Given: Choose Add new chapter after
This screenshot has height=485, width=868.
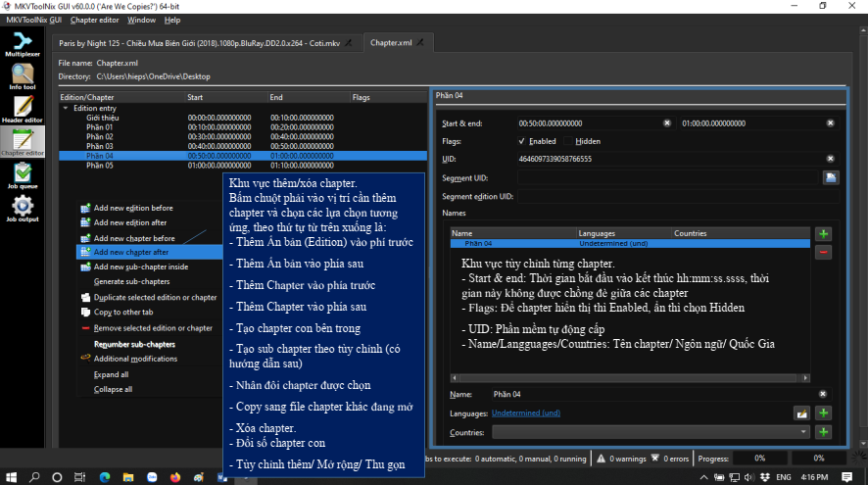Looking at the screenshot, I should [150, 252].
